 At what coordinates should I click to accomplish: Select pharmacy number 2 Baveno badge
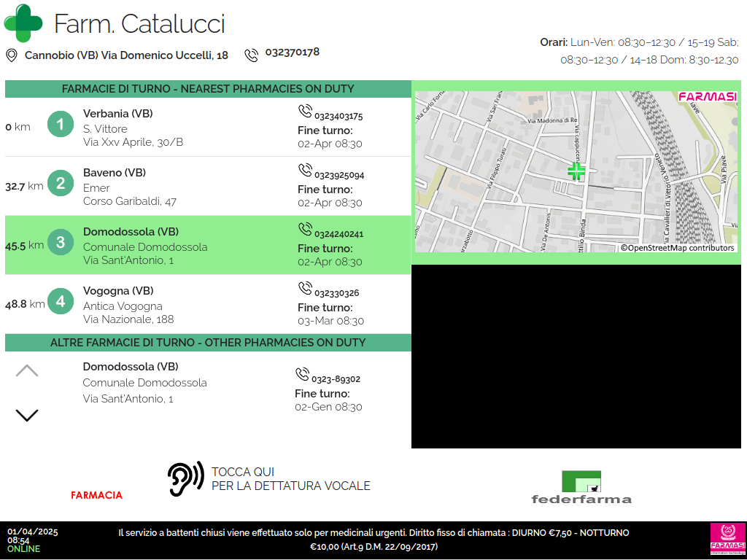point(61,184)
